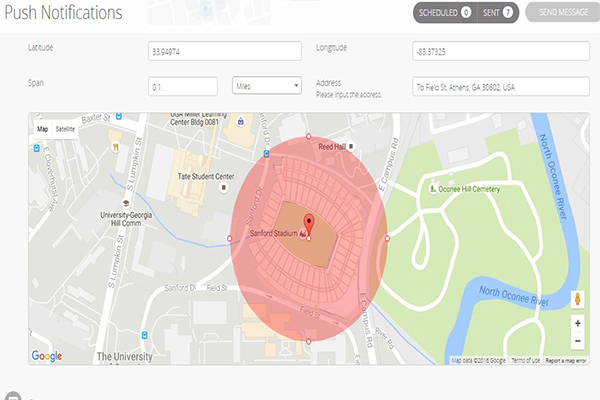600x400 pixels.
Task: Click the red location pin marker
Action: click(309, 224)
